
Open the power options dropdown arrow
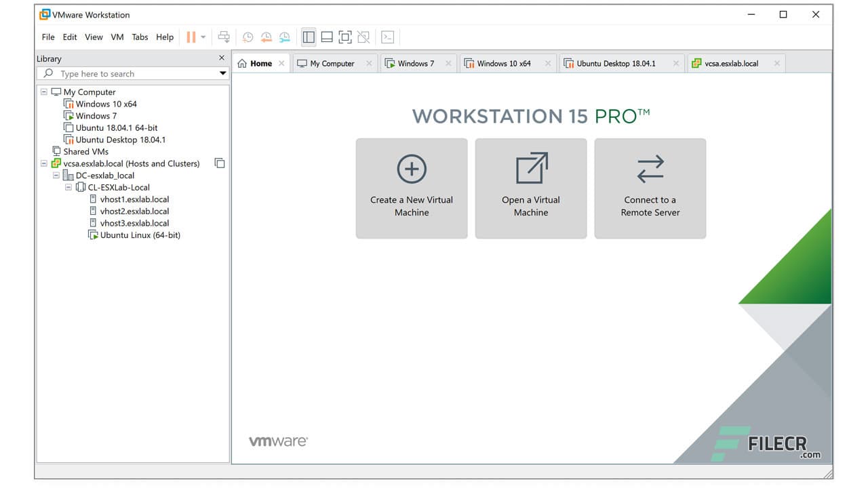[203, 37]
